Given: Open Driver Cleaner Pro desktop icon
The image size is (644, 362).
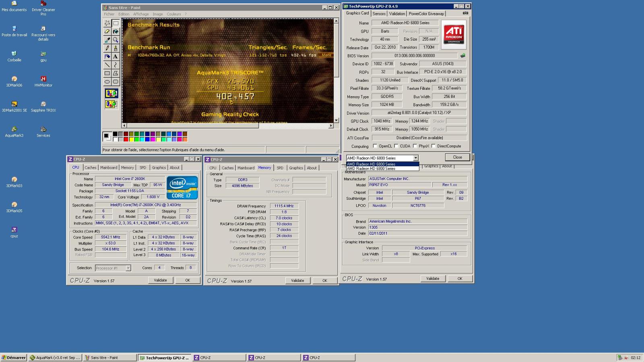Looking at the screenshot, I should [x=43, y=8].
